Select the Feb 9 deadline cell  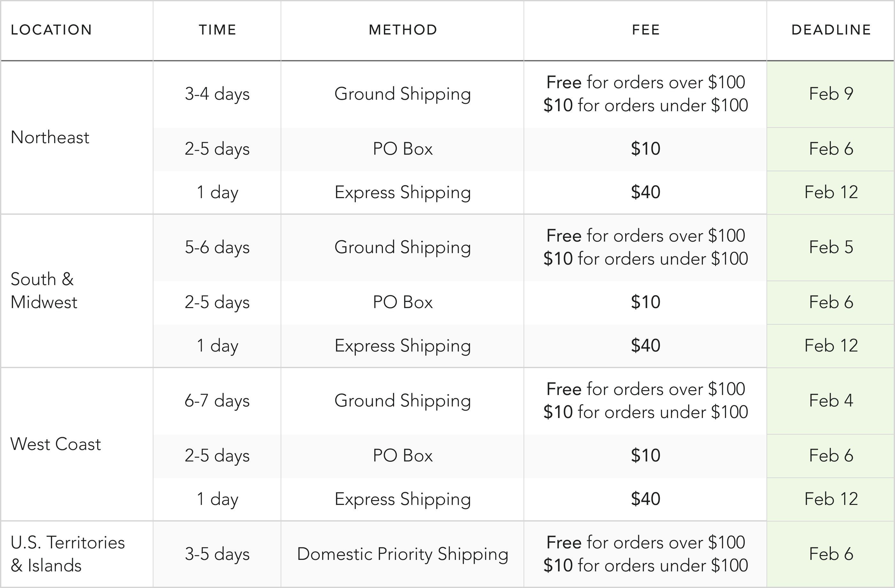831,94
